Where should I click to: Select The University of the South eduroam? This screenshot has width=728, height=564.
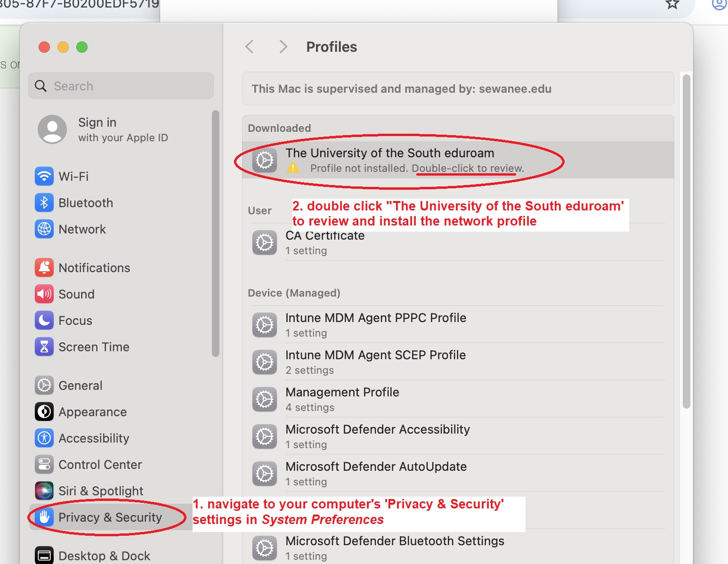(x=458, y=160)
